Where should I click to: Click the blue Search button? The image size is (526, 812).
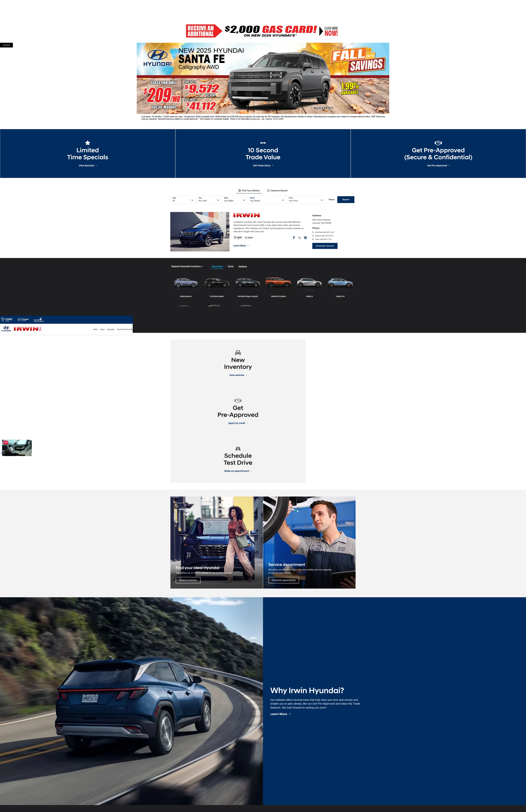tap(346, 200)
